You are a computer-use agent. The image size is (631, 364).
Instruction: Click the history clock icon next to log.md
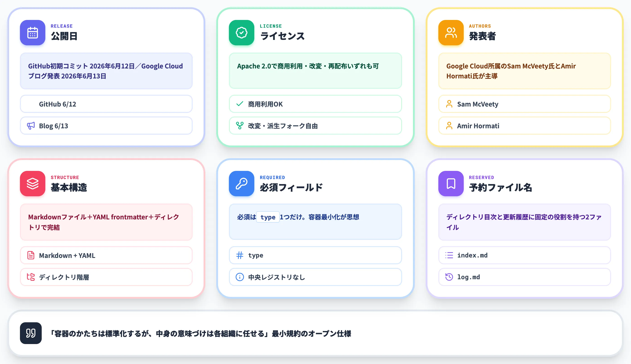[x=449, y=277]
